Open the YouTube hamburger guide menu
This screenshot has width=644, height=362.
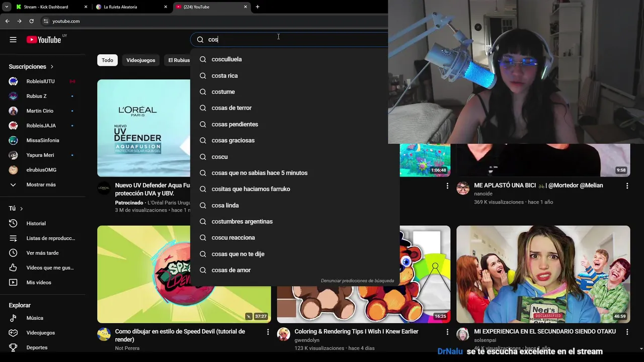click(13, 40)
